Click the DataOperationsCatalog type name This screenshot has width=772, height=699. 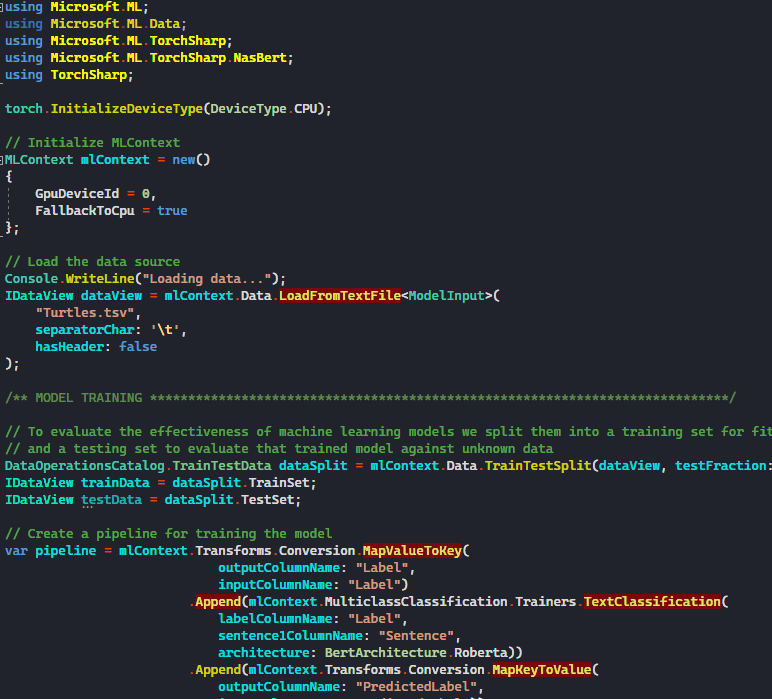click(85, 466)
